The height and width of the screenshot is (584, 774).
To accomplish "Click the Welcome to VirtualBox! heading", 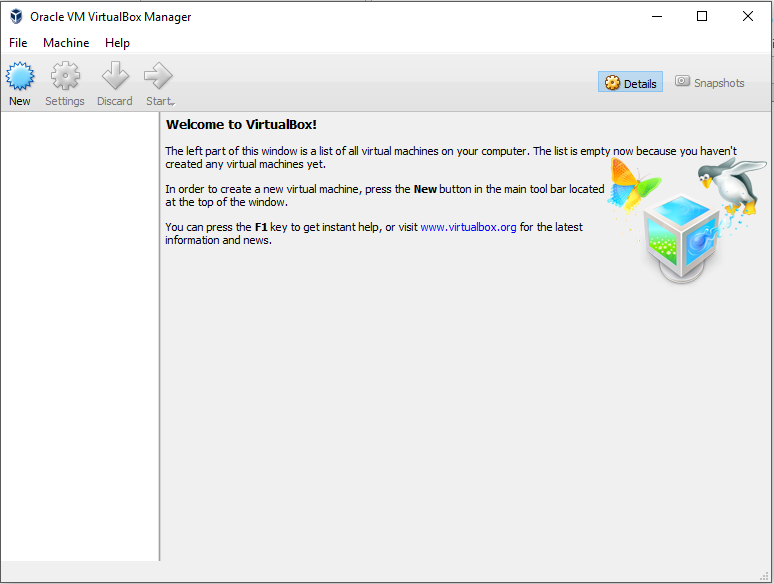I will pyautogui.click(x=241, y=124).
